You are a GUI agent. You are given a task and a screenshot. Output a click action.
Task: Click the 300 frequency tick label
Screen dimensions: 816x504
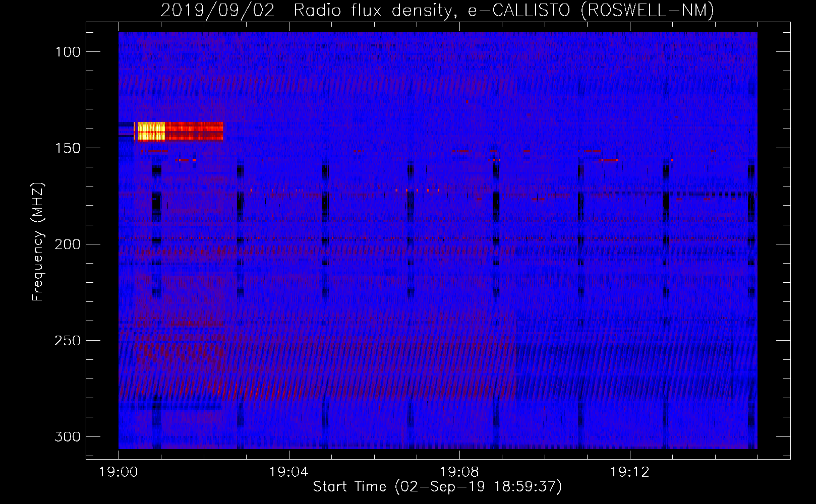pos(67,436)
